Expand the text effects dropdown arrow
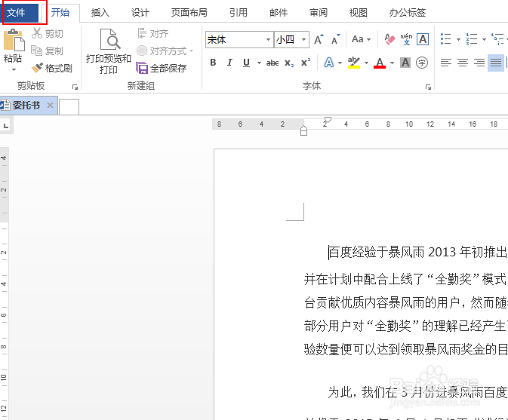Viewport: 508px width, 420px height. click(x=340, y=63)
